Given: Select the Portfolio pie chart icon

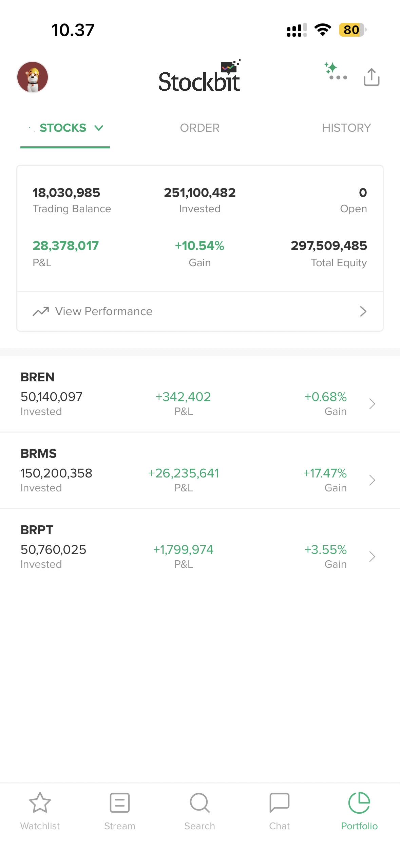Looking at the screenshot, I should coord(359,803).
